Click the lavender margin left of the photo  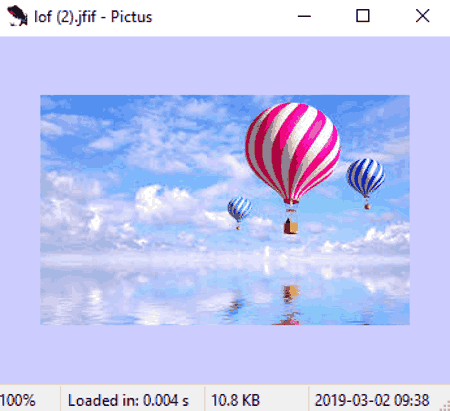(20, 210)
